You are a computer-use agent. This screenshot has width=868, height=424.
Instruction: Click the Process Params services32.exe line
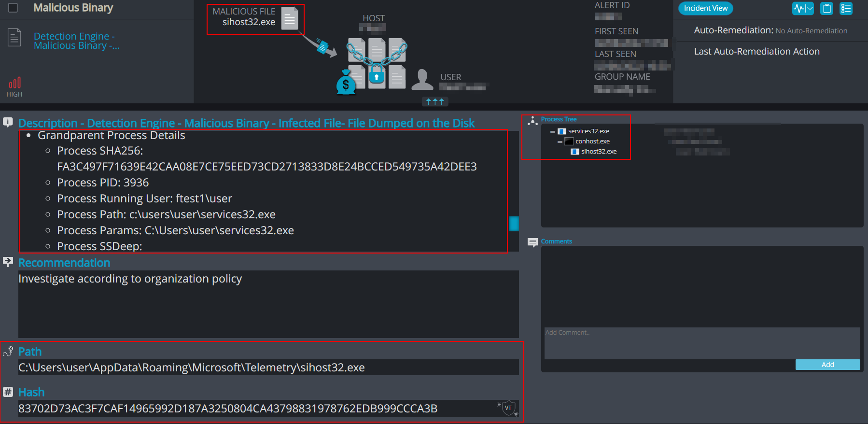pyautogui.click(x=175, y=230)
